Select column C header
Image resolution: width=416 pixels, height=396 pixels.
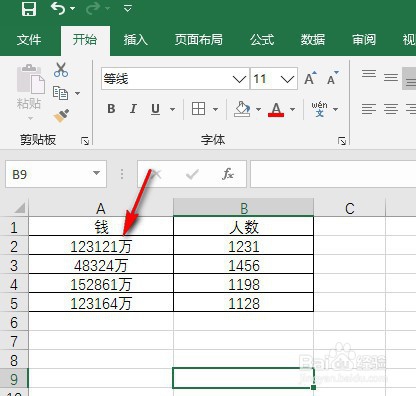pyautogui.click(x=350, y=209)
